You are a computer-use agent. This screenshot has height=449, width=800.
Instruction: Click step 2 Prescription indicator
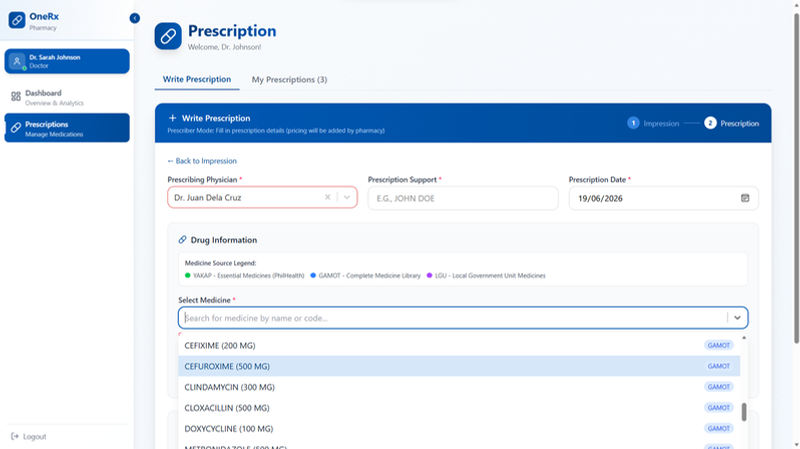[732, 123]
